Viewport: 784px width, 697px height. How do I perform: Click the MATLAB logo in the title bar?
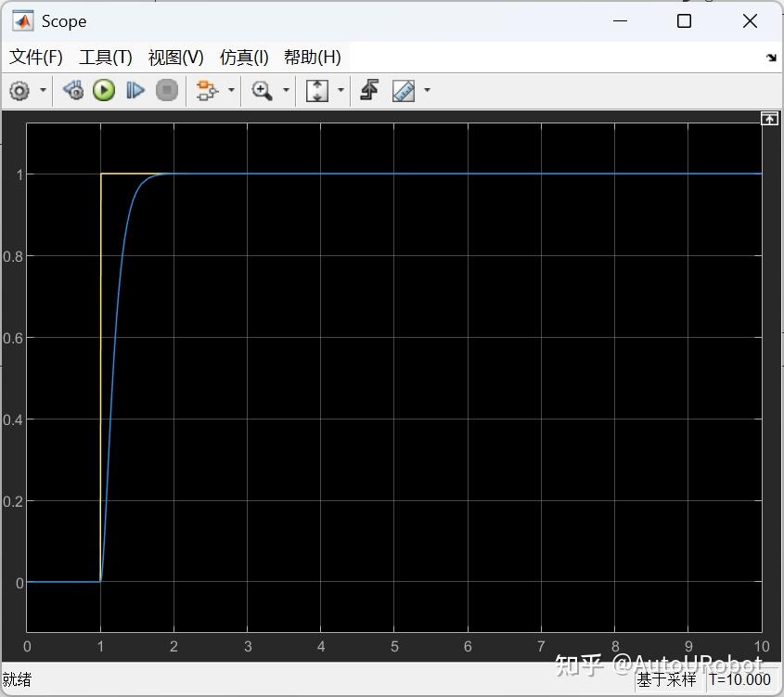tap(23, 21)
